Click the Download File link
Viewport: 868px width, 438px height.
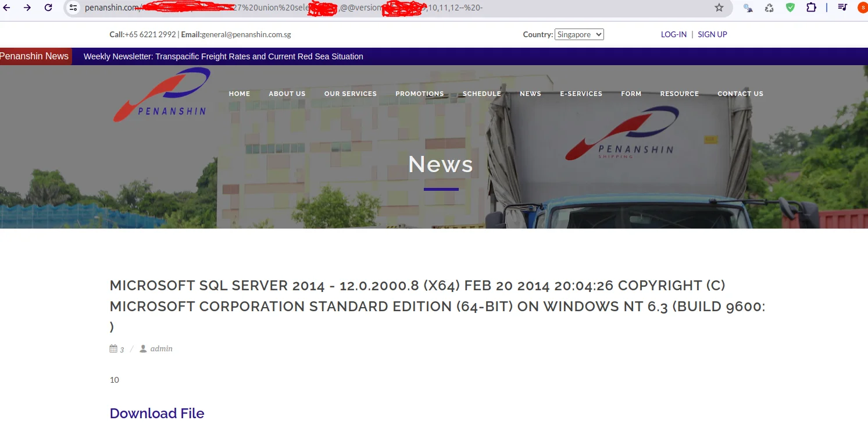(157, 414)
